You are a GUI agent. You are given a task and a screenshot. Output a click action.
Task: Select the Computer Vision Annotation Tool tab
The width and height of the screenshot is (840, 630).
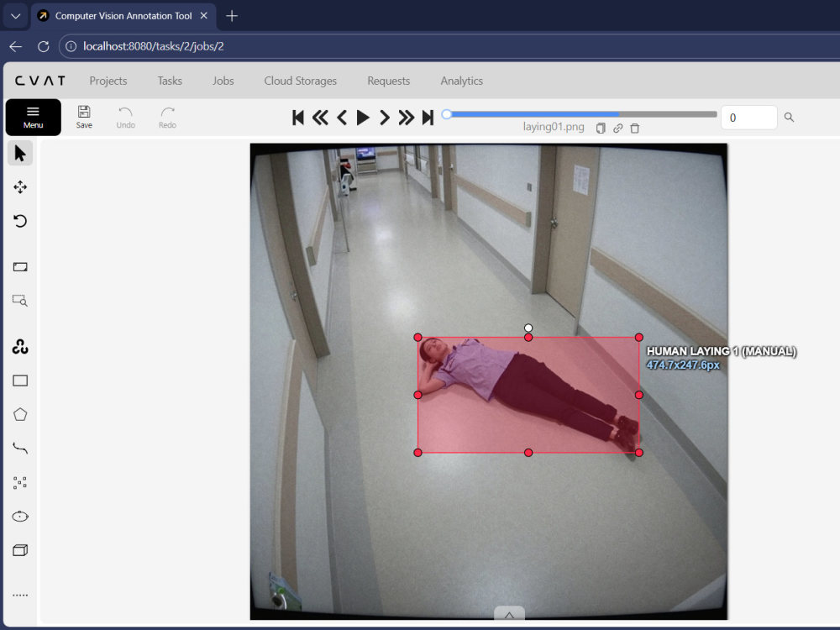point(123,16)
